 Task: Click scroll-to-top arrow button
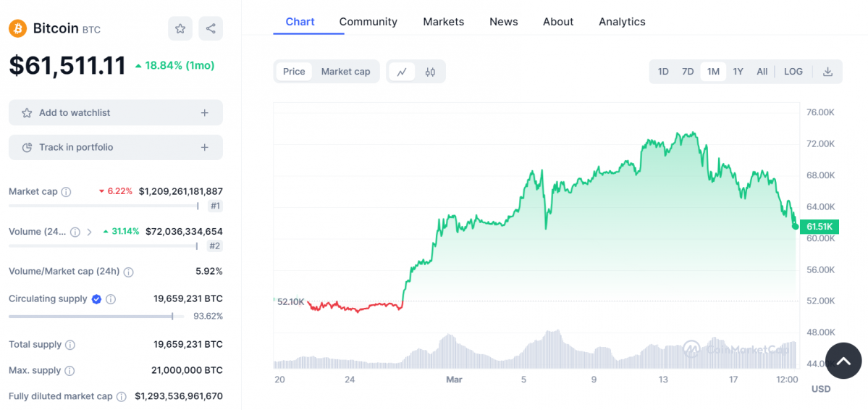(x=843, y=361)
